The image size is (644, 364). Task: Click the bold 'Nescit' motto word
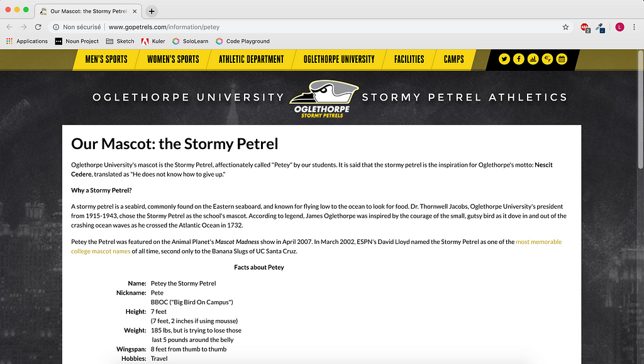click(544, 165)
